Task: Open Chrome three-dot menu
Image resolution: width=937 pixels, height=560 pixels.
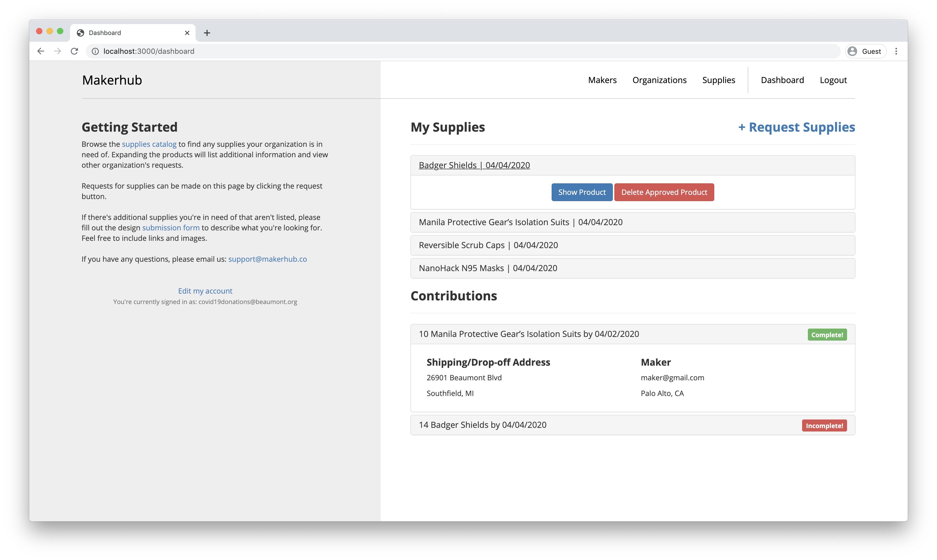Action: click(x=896, y=51)
